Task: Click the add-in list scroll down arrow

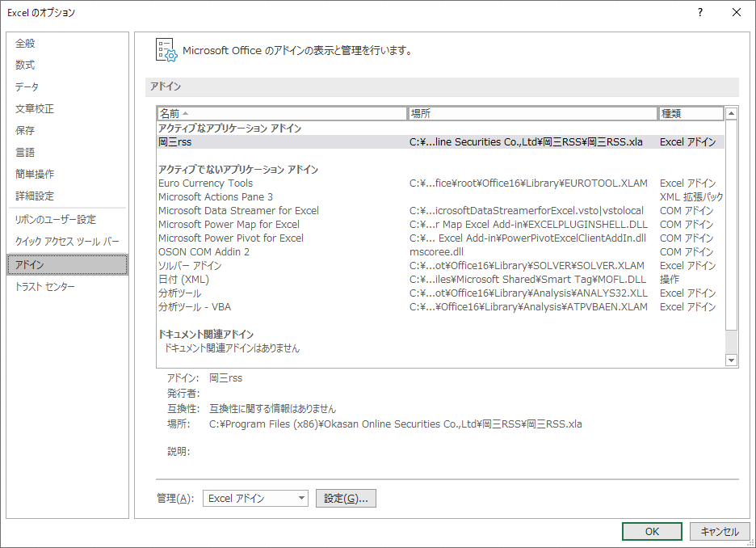Action: [732, 360]
